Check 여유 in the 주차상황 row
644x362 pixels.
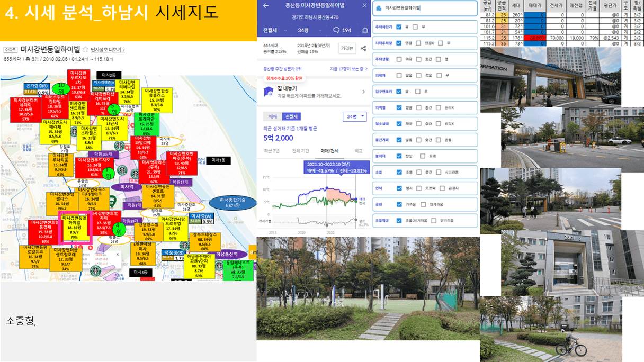click(398, 59)
